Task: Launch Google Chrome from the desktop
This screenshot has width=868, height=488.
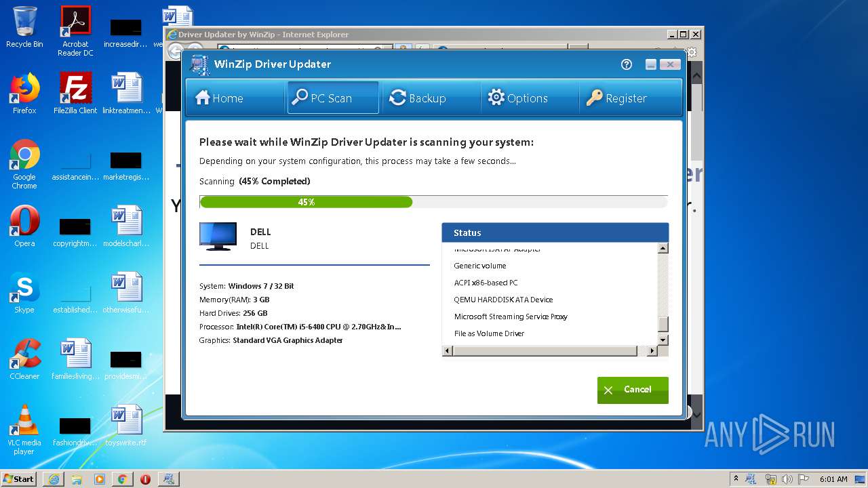Action: coord(24,164)
